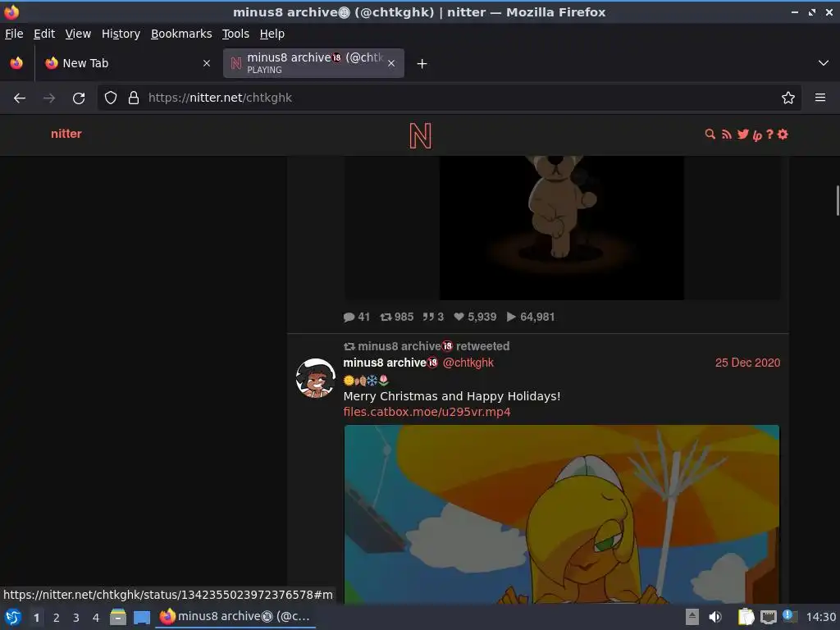Click the forward navigation arrow
840x630 pixels.
pos(49,98)
